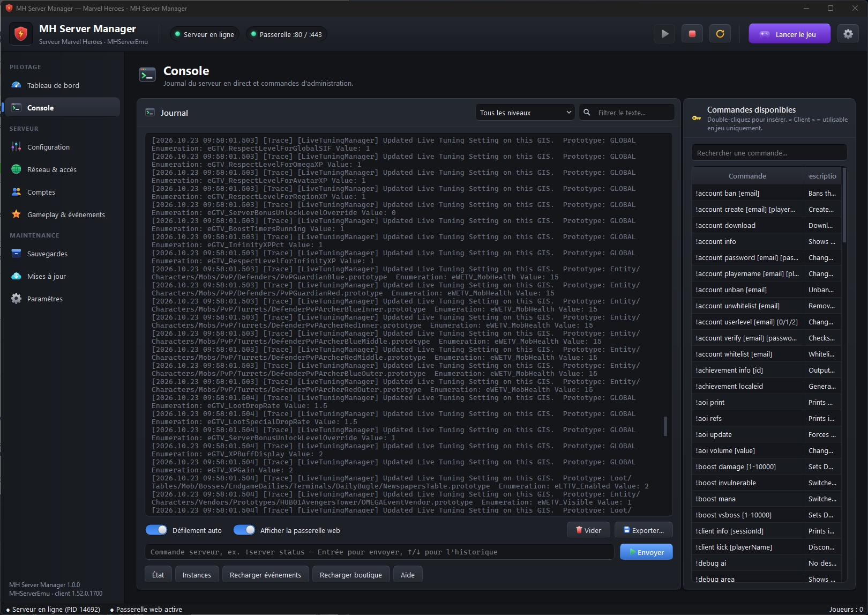Image resolution: width=868 pixels, height=615 pixels.
Task: Click the Vider button
Action: [588, 530]
